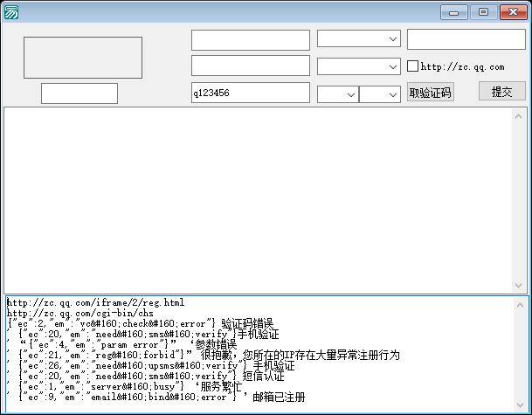Focus the input field below captcha box
The width and height of the screenshot is (532, 415).
(79, 93)
